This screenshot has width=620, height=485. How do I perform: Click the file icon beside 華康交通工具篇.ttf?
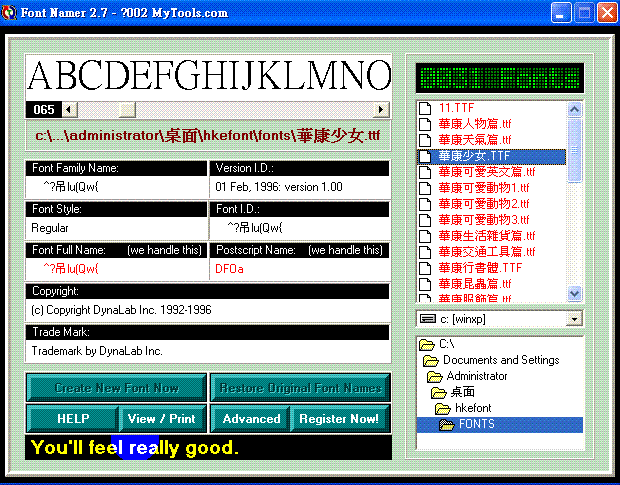[x=425, y=252]
